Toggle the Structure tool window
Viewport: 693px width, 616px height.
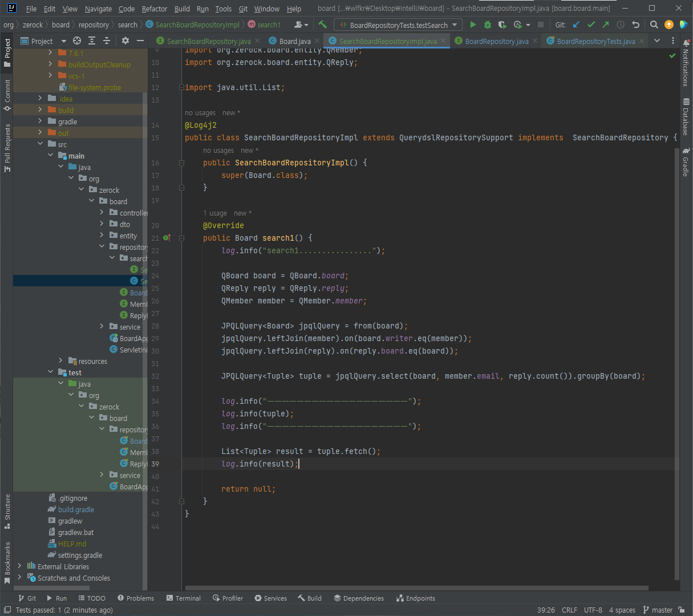point(7,511)
